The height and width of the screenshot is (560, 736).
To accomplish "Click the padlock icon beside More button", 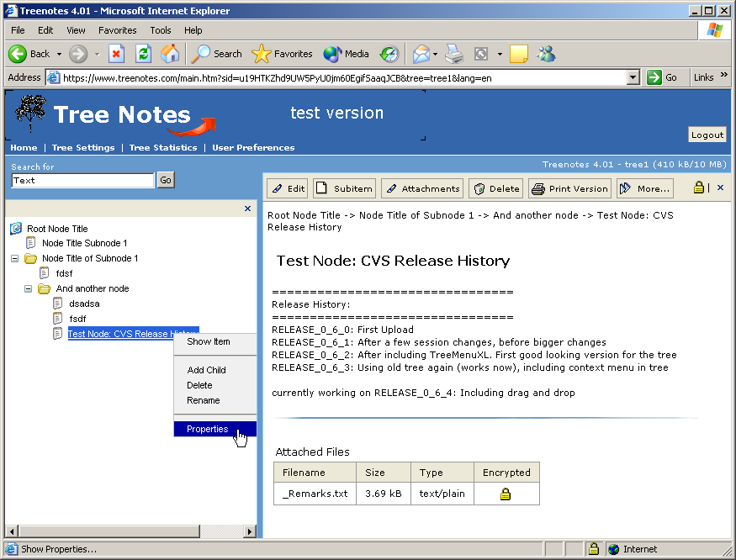I will tap(699, 188).
